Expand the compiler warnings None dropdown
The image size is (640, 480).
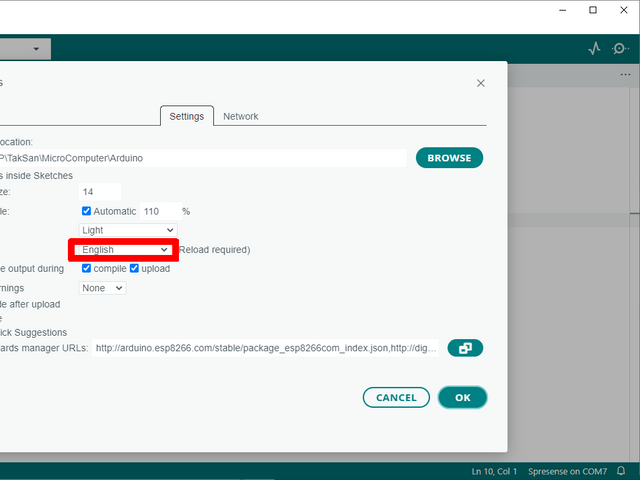tap(103, 288)
